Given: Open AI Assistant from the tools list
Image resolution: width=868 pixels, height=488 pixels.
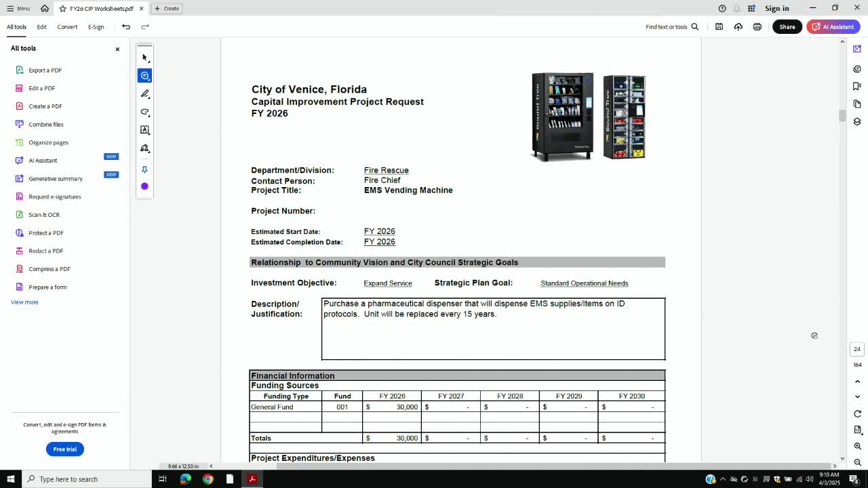Looking at the screenshot, I should click(x=43, y=161).
